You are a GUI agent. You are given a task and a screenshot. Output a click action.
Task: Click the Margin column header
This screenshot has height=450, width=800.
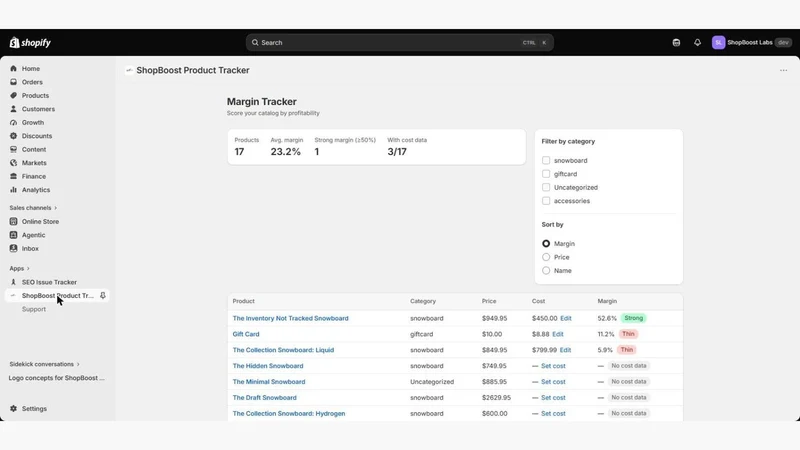pos(607,301)
